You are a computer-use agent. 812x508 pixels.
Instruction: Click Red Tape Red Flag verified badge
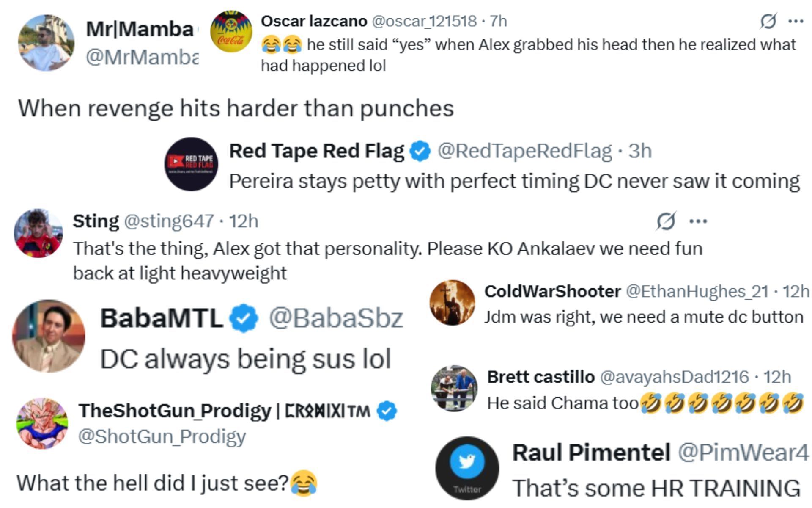(x=420, y=151)
